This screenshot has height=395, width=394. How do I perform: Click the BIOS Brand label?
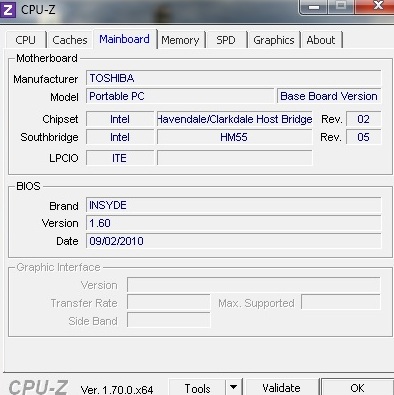[x=64, y=206]
